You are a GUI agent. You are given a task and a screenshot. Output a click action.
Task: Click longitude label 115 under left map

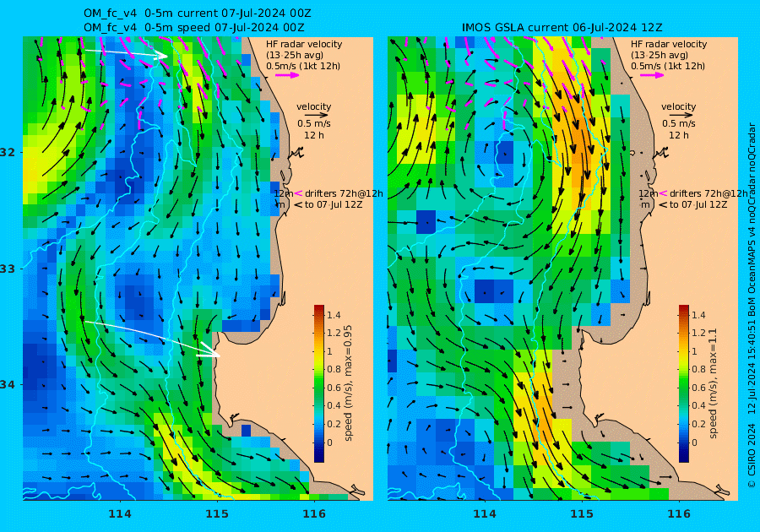(217, 513)
